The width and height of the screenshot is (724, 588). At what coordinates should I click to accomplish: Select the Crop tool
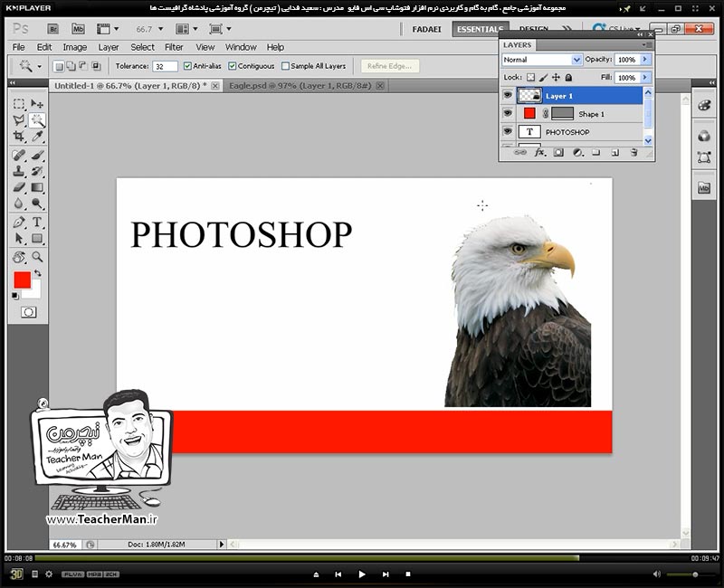(18, 137)
